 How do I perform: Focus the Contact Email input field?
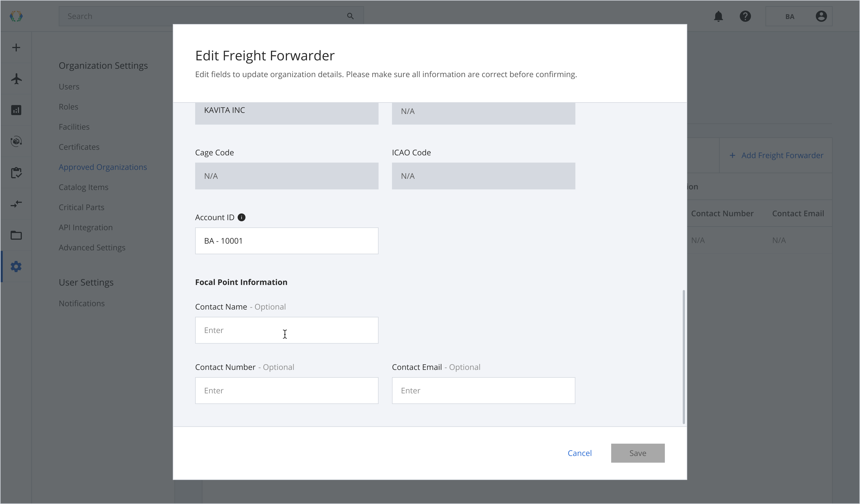point(483,391)
